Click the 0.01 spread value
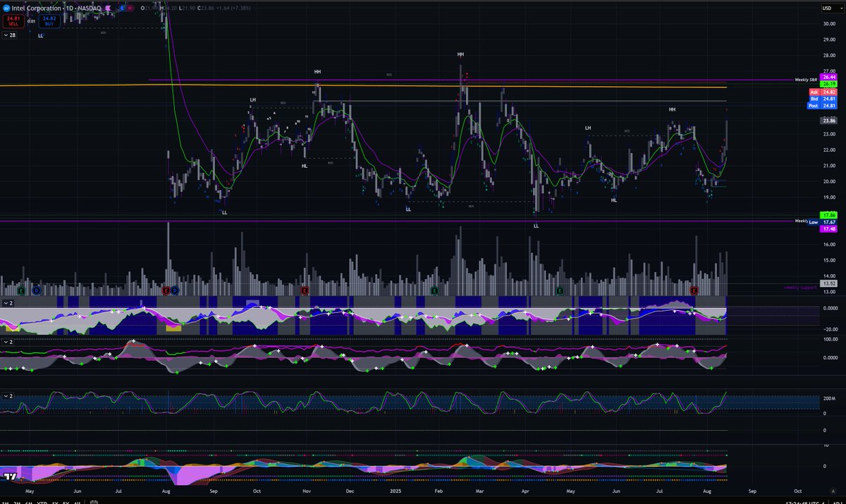The width and height of the screenshot is (846, 504). pyautogui.click(x=32, y=21)
